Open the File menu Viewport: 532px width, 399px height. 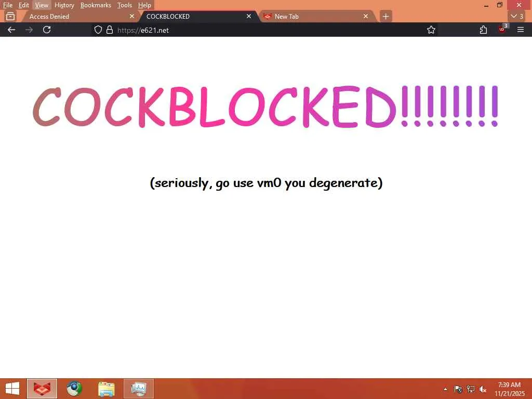pyautogui.click(x=7, y=5)
